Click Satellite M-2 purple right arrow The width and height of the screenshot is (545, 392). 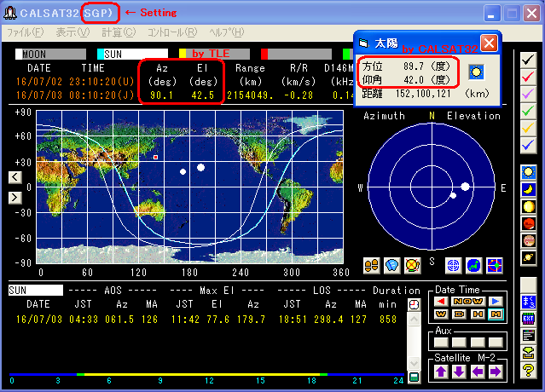[x=496, y=372]
